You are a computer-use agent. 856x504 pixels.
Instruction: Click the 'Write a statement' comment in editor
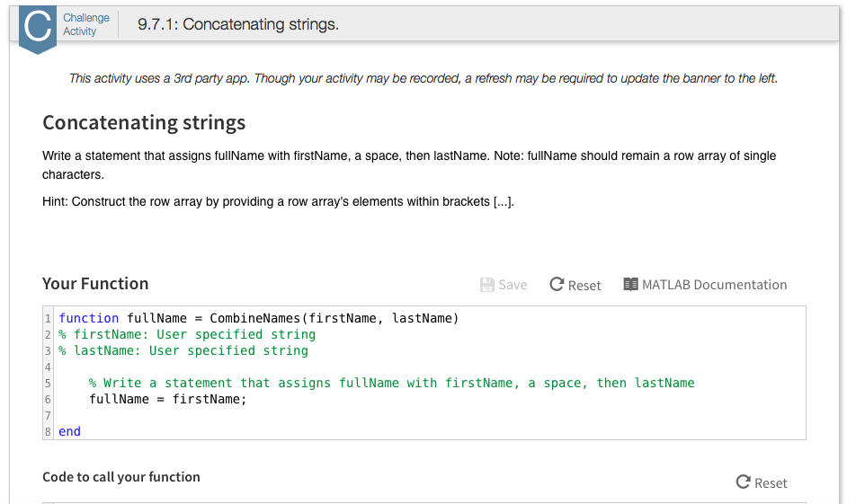point(391,383)
